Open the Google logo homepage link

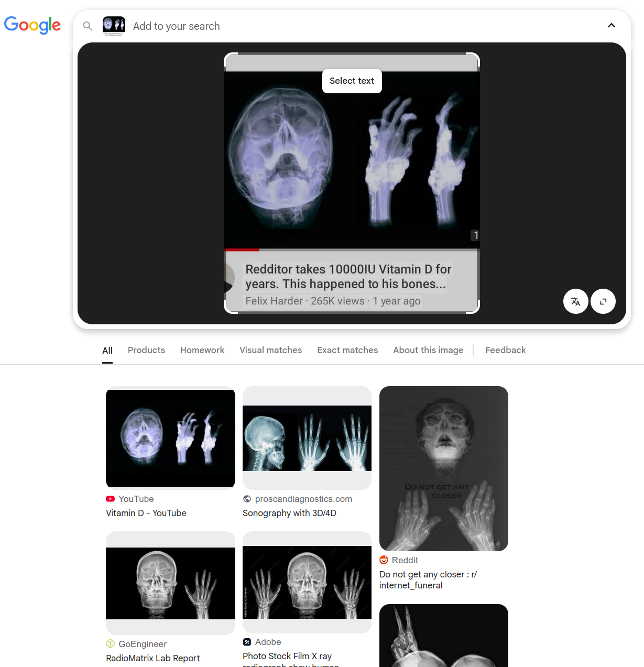(32, 25)
